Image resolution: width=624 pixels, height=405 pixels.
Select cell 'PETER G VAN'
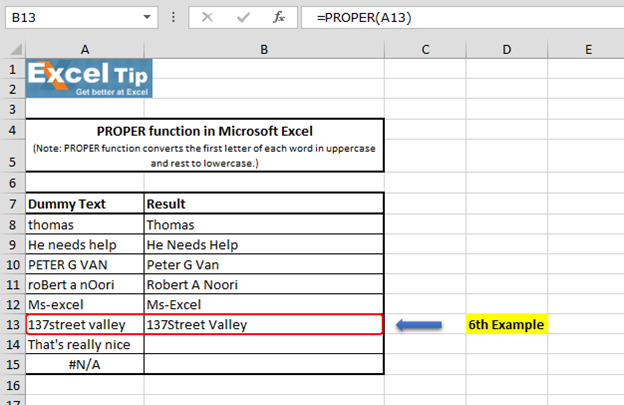pos(85,265)
